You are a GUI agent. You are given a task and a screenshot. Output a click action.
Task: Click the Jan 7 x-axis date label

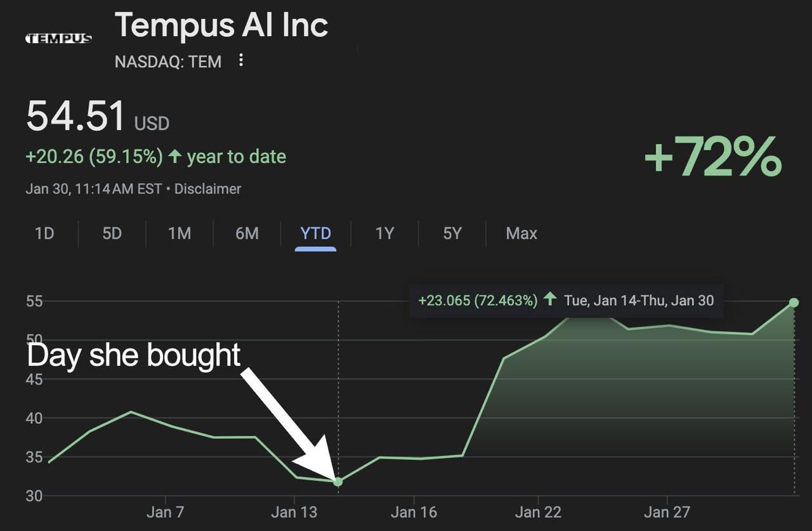click(x=165, y=512)
